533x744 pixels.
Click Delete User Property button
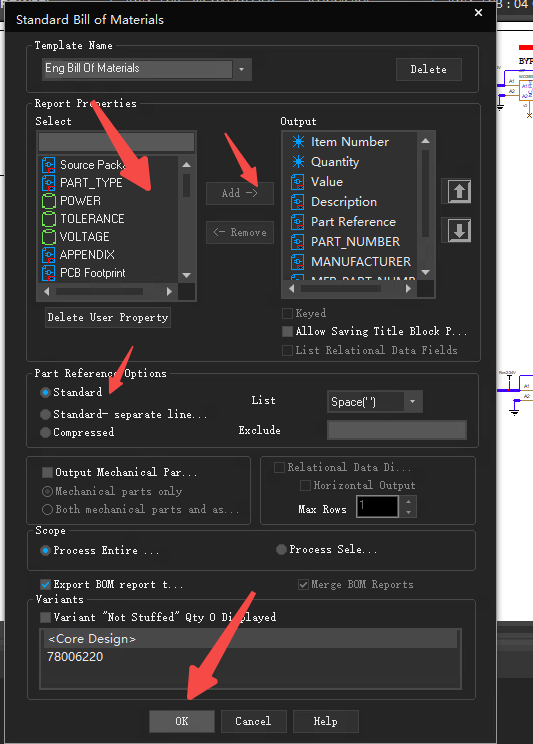tap(108, 317)
